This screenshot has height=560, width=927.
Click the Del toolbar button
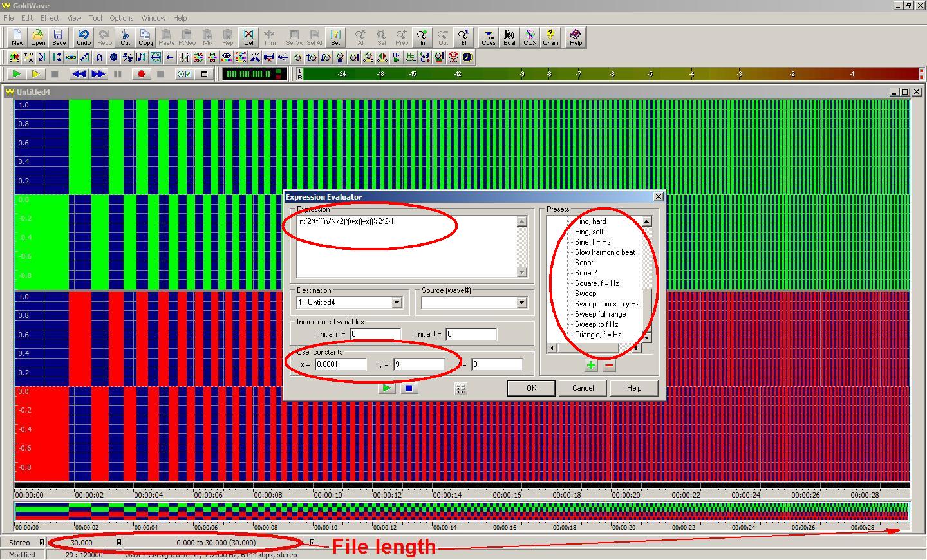(x=248, y=37)
